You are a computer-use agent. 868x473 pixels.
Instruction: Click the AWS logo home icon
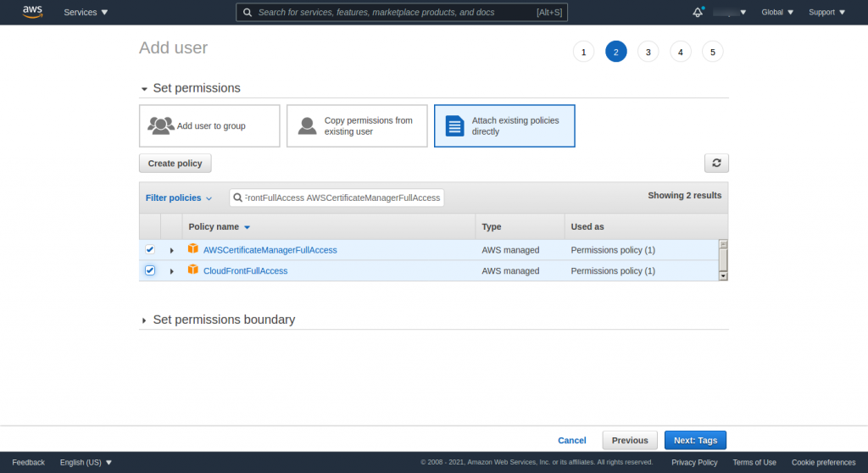[x=33, y=12]
